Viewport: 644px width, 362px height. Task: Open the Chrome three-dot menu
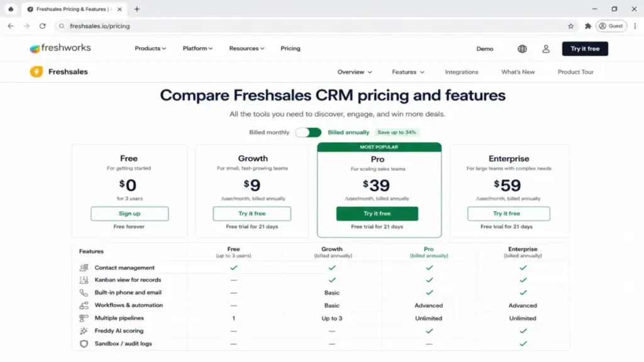click(635, 26)
